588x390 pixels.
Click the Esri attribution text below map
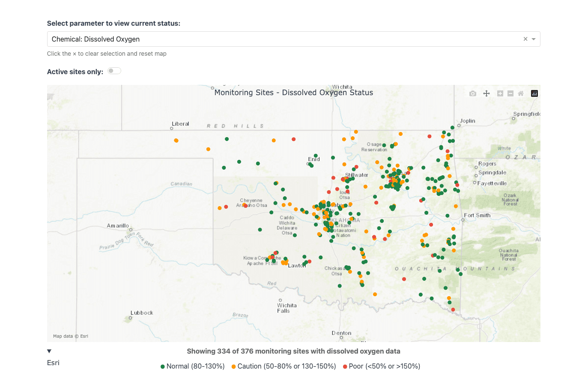pos(53,363)
